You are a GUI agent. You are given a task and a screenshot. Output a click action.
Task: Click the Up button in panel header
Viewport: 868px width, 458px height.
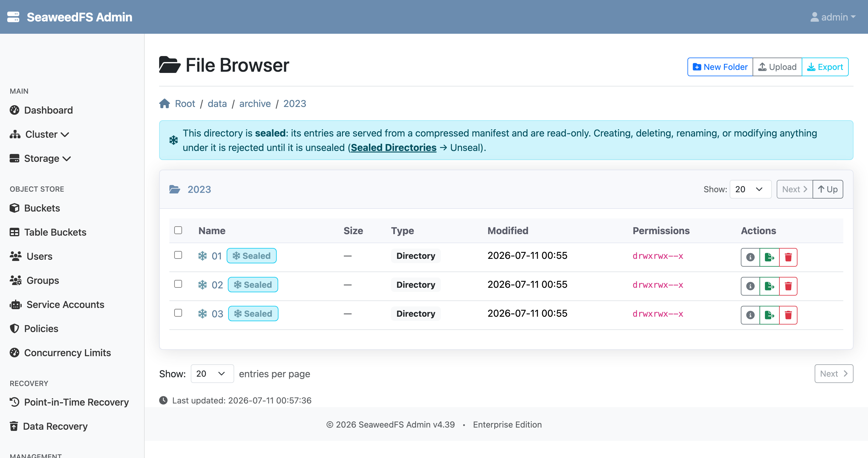pyautogui.click(x=828, y=189)
